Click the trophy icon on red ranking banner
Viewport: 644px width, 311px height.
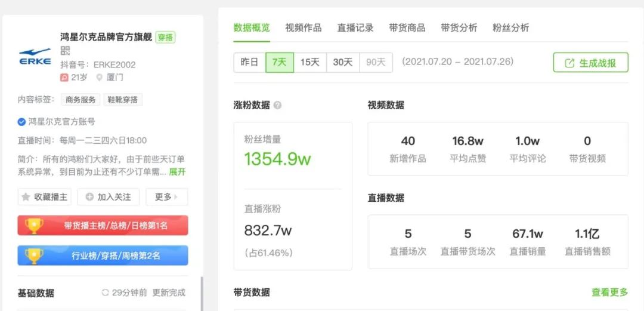[34, 226]
